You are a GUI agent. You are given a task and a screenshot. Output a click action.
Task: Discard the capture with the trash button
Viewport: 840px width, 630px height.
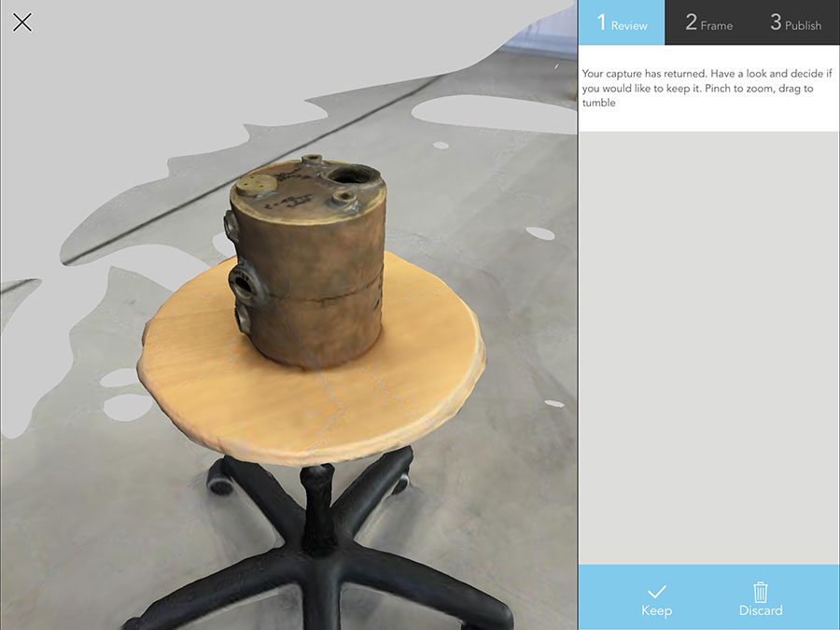pyautogui.click(x=760, y=600)
